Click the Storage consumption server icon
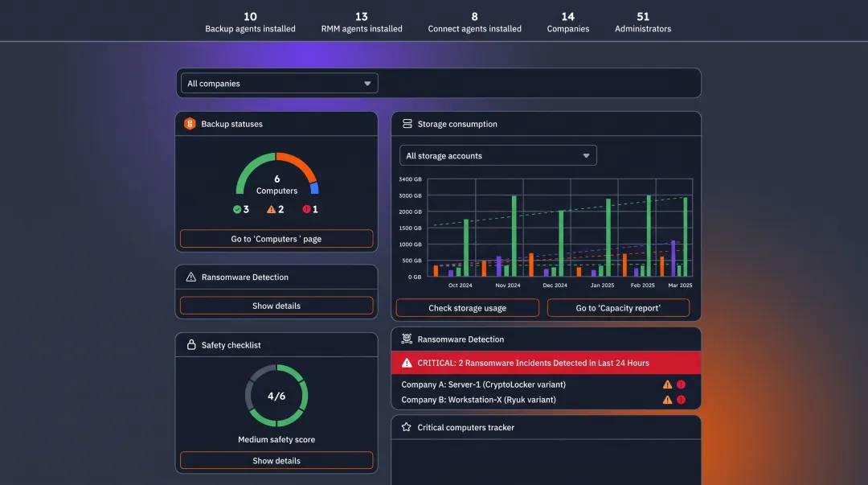This screenshot has height=485, width=868. click(407, 124)
